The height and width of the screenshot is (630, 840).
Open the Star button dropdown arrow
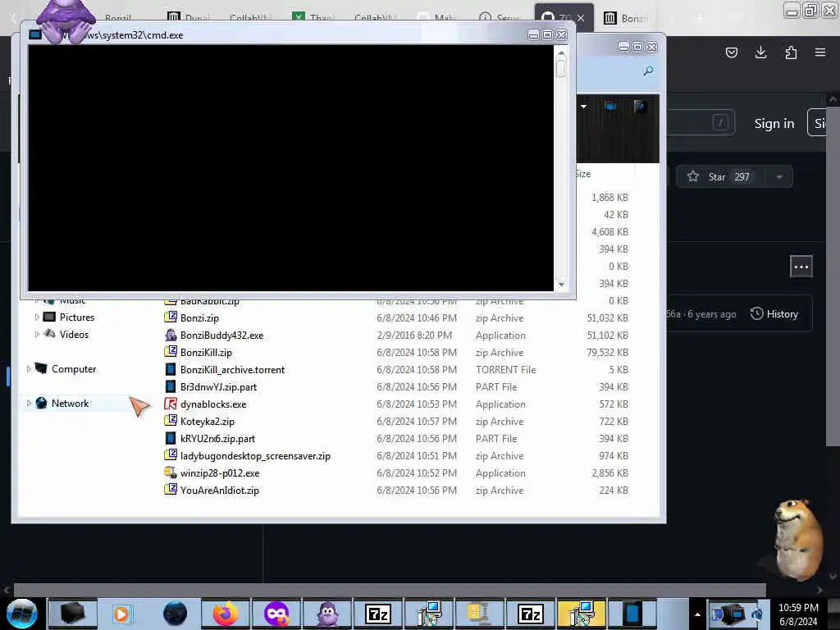(779, 177)
